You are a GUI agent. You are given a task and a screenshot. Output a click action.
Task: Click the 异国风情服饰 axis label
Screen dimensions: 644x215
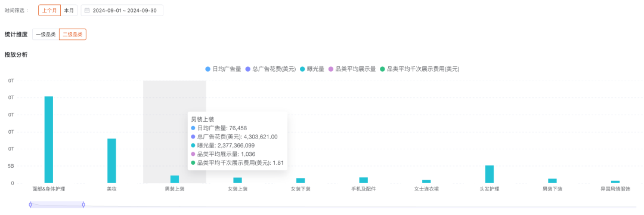point(615,189)
